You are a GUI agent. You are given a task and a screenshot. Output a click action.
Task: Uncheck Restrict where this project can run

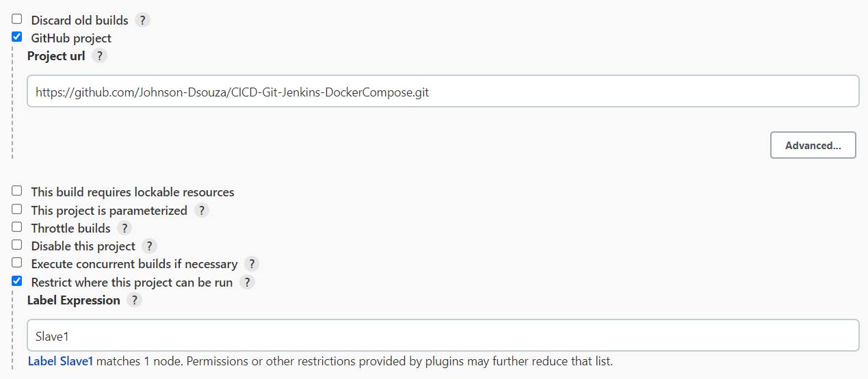coord(17,281)
